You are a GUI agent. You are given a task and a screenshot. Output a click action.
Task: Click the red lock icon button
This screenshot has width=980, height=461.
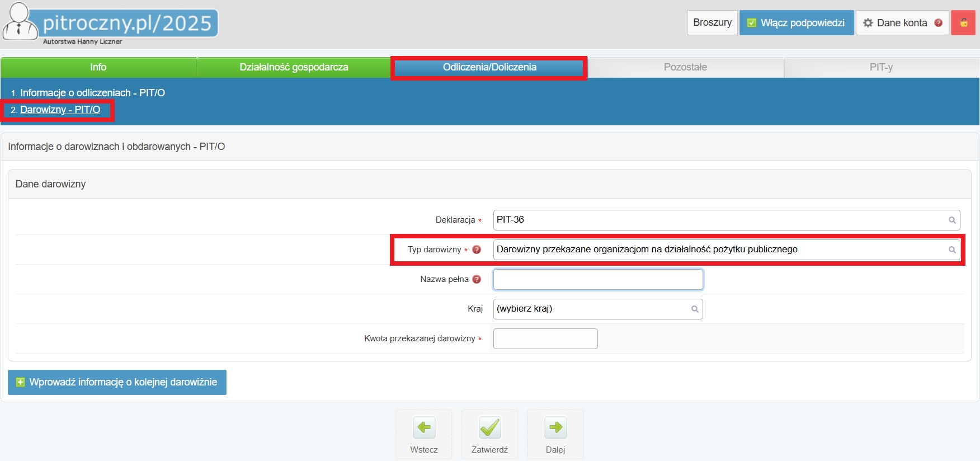pos(963,23)
